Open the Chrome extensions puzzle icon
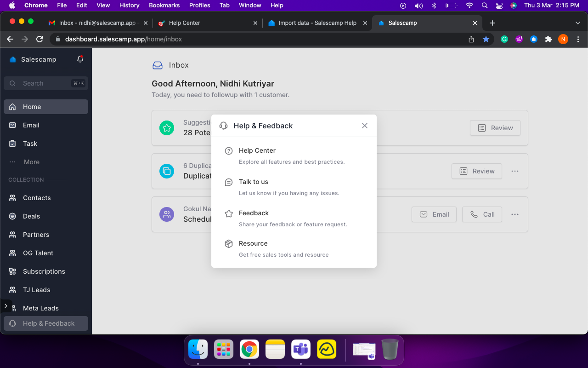 click(548, 40)
